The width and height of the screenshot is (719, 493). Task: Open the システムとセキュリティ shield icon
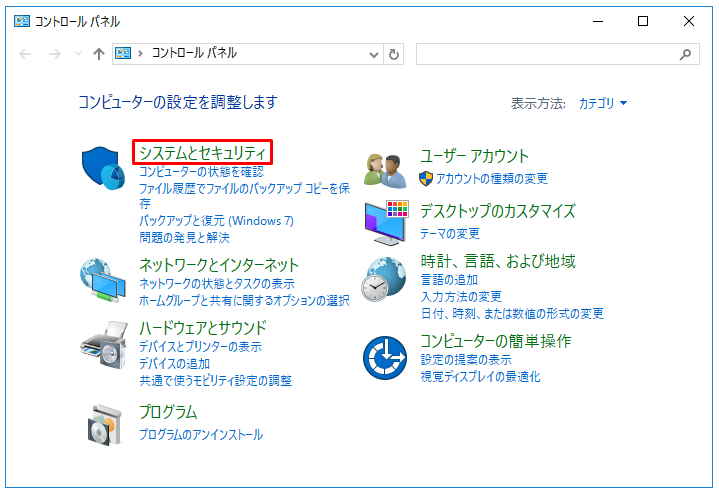click(x=104, y=168)
